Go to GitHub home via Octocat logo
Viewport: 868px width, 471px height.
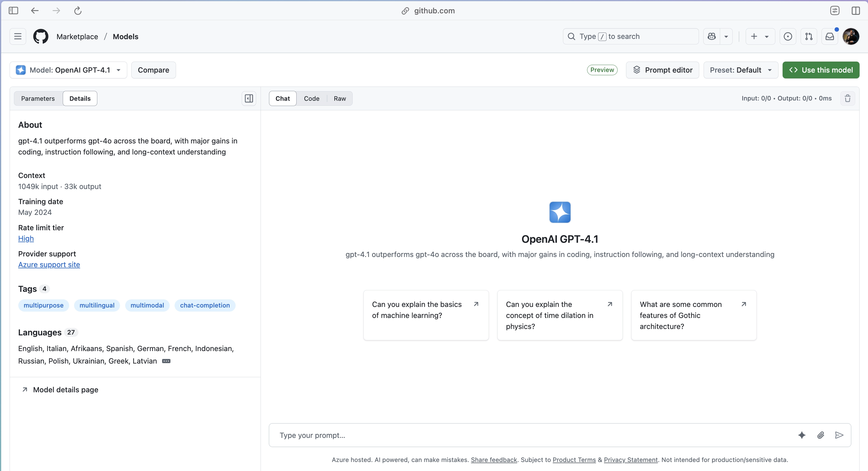click(41, 36)
